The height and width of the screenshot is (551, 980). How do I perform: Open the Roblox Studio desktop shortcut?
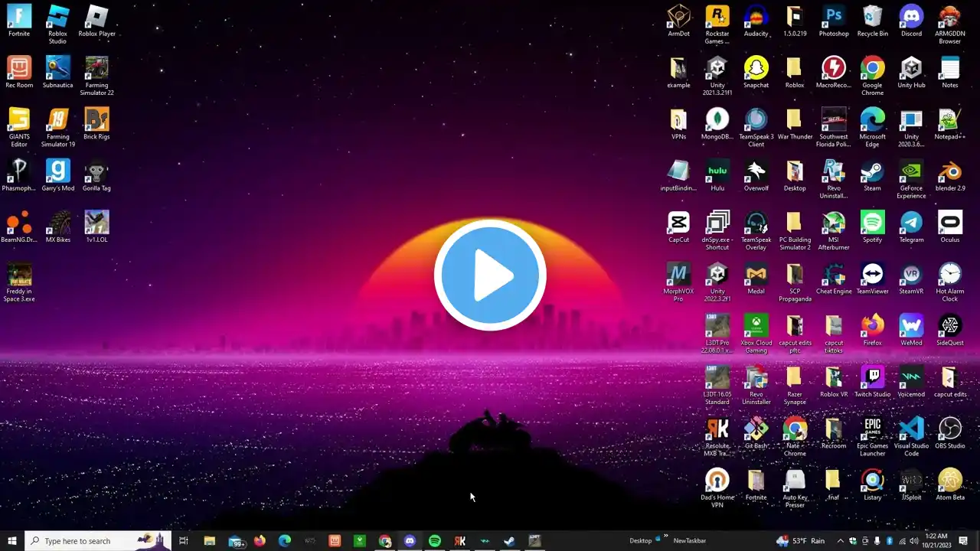(57, 24)
